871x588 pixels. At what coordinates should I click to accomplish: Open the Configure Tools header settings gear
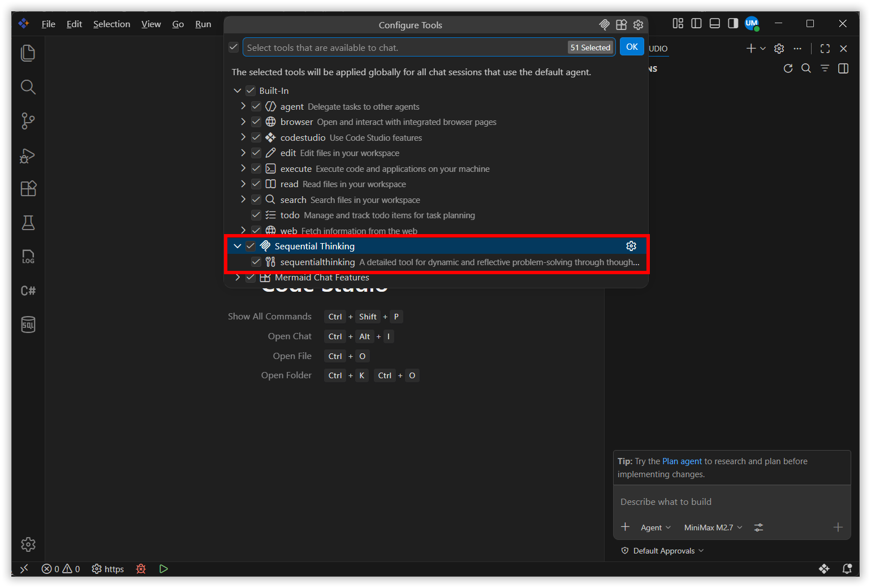[x=638, y=25]
